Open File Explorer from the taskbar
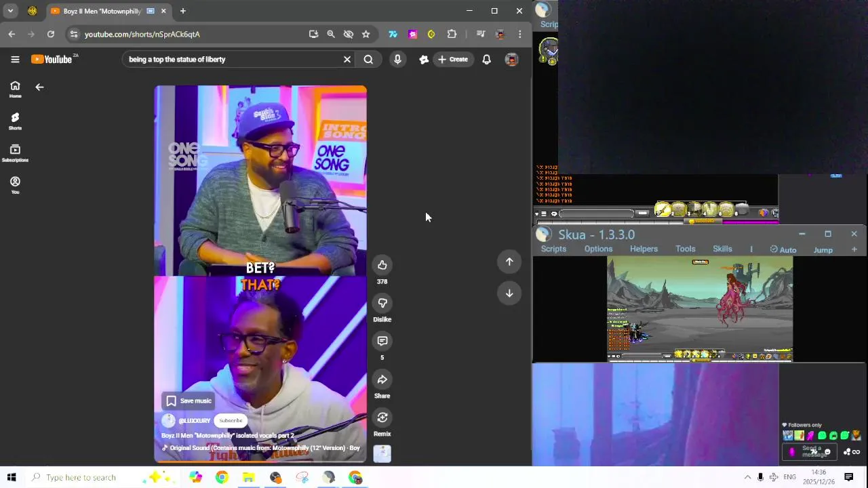Image resolution: width=868 pixels, height=488 pixels. tap(248, 477)
